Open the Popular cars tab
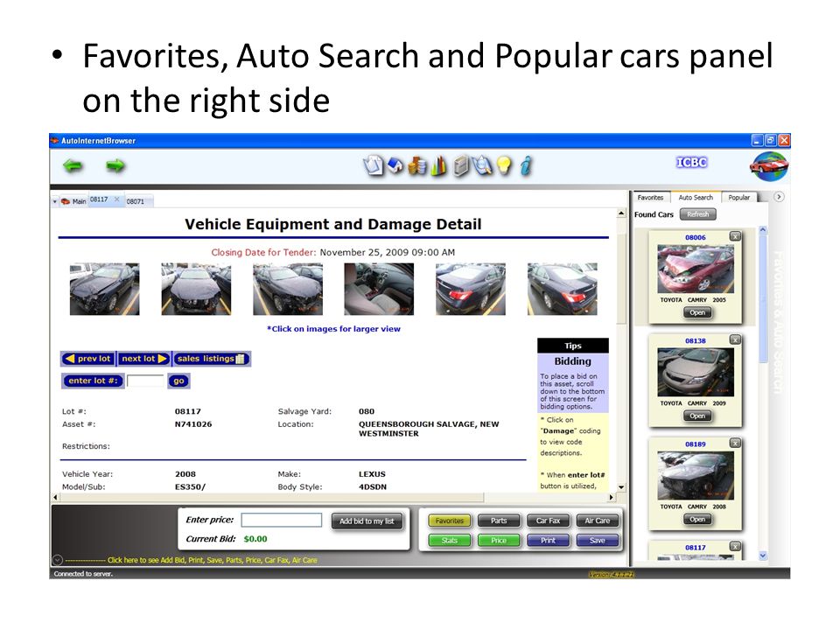 pos(739,198)
